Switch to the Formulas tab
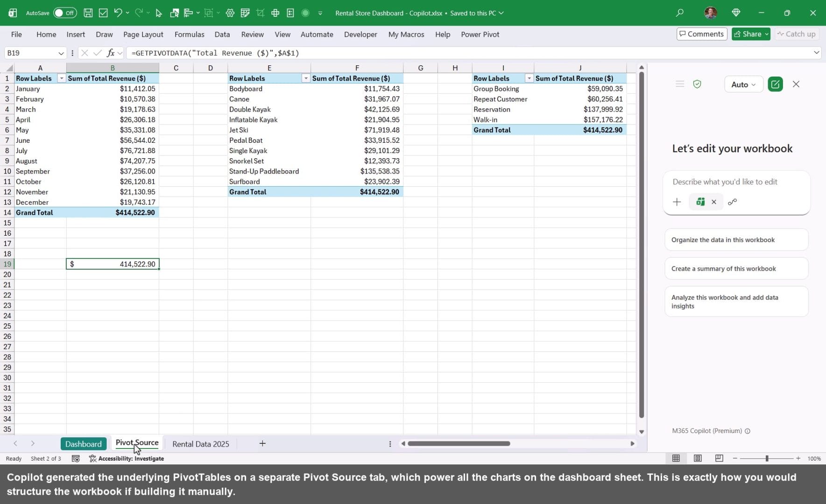 [189, 35]
